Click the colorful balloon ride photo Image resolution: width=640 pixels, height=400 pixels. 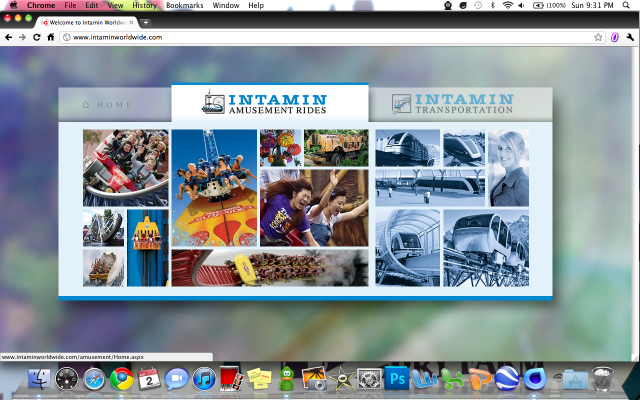pyautogui.click(x=281, y=148)
